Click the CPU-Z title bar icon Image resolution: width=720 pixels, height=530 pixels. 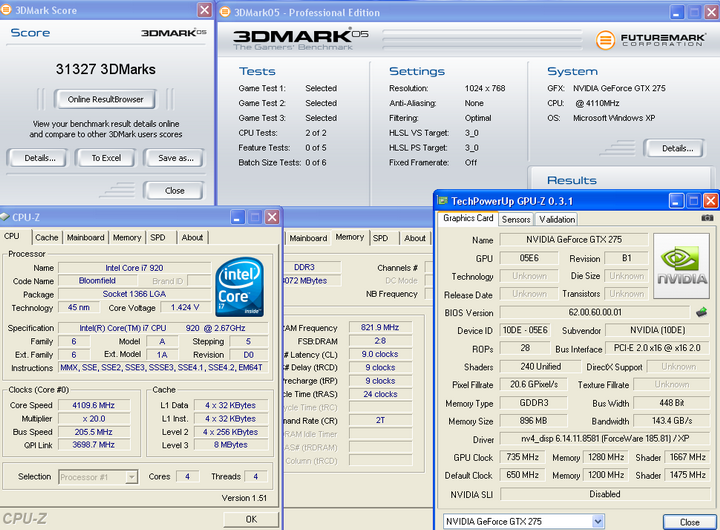(x=5, y=217)
